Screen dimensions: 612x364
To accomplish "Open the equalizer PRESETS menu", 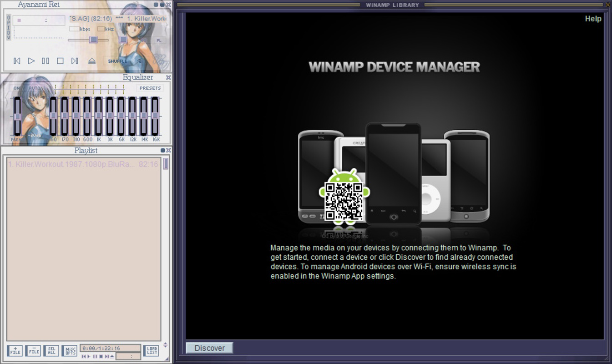I will 150,88.
